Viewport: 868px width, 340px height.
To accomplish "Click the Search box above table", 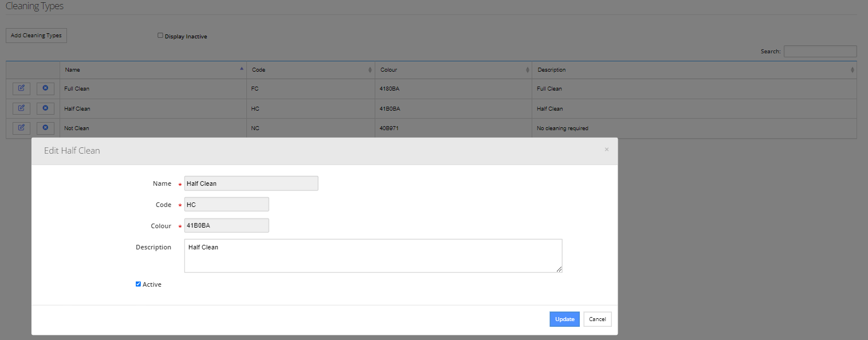I will click(820, 52).
